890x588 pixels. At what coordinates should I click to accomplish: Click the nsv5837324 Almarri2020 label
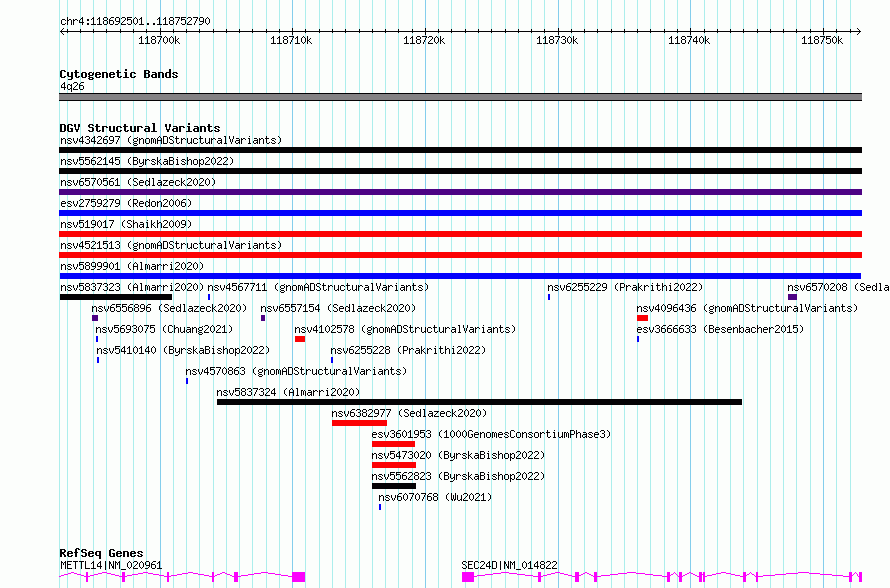[288, 392]
